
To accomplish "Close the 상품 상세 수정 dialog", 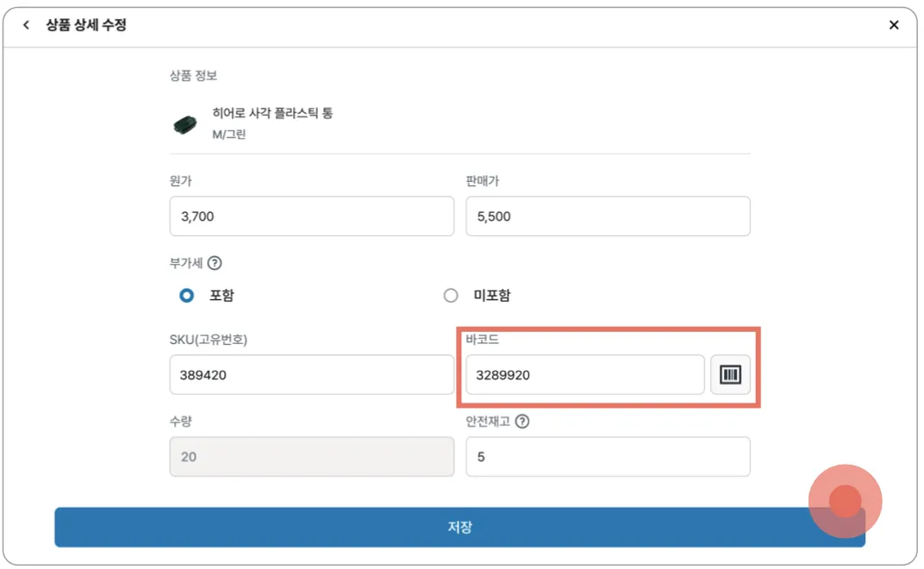I will click(894, 26).
